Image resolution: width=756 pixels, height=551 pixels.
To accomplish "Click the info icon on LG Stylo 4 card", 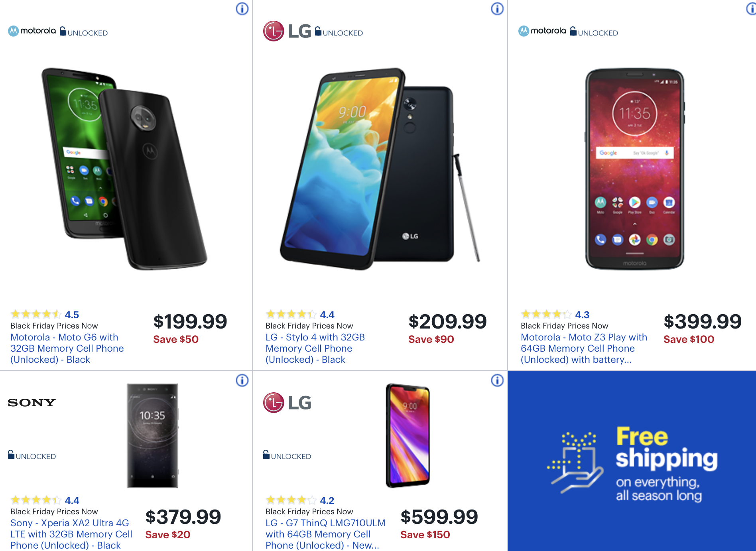I will coord(497,9).
